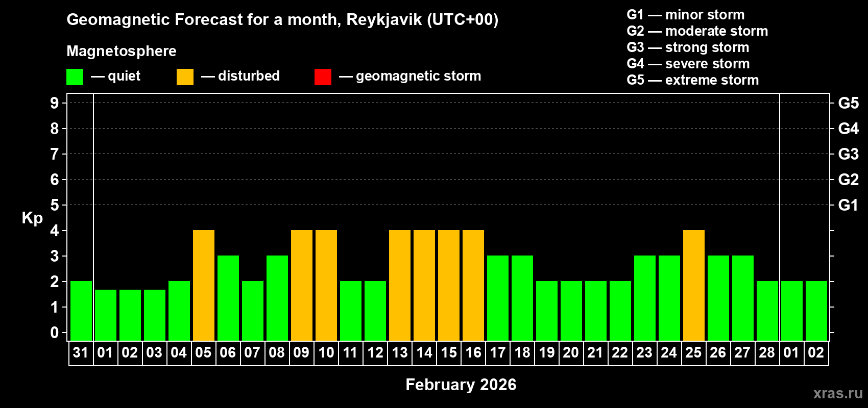Select the orange bar above date 14

coord(424,286)
